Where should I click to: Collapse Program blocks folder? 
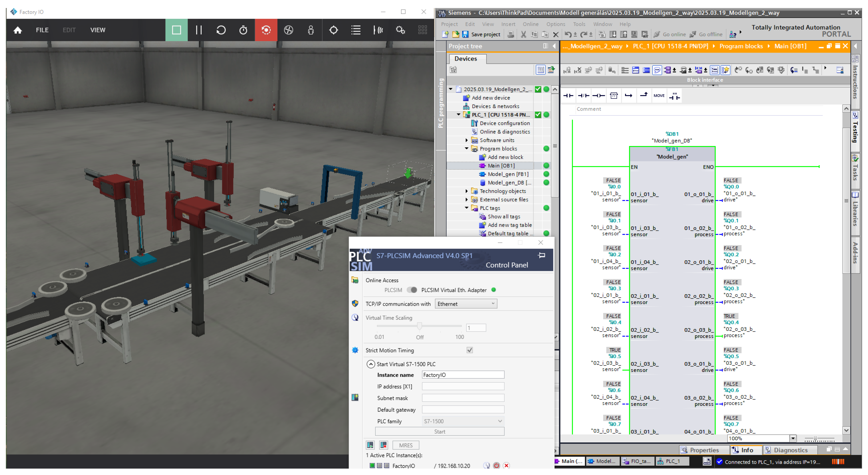(467, 148)
